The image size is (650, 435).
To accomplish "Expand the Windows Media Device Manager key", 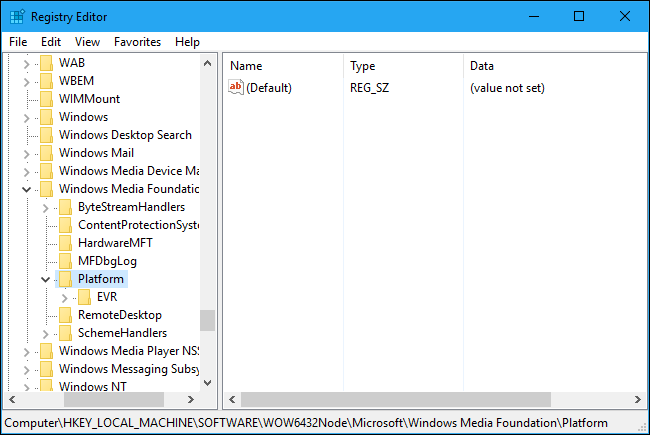I will [27, 172].
